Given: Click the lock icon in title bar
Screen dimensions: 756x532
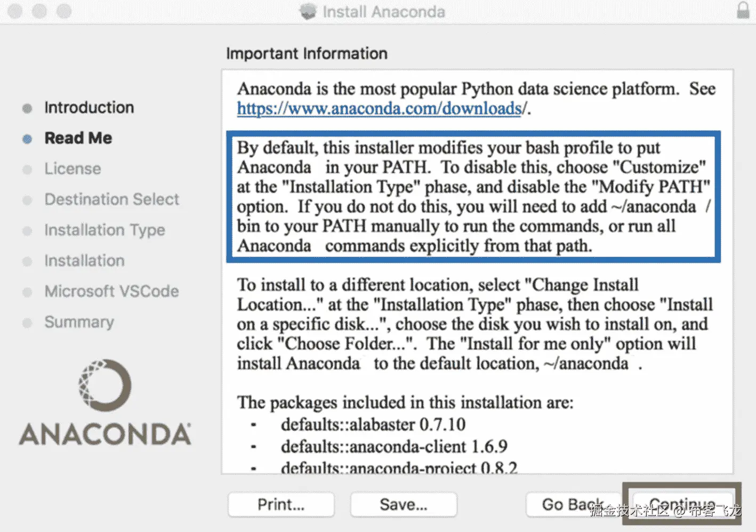Looking at the screenshot, I should pyautogui.click(x=743, y=11).
